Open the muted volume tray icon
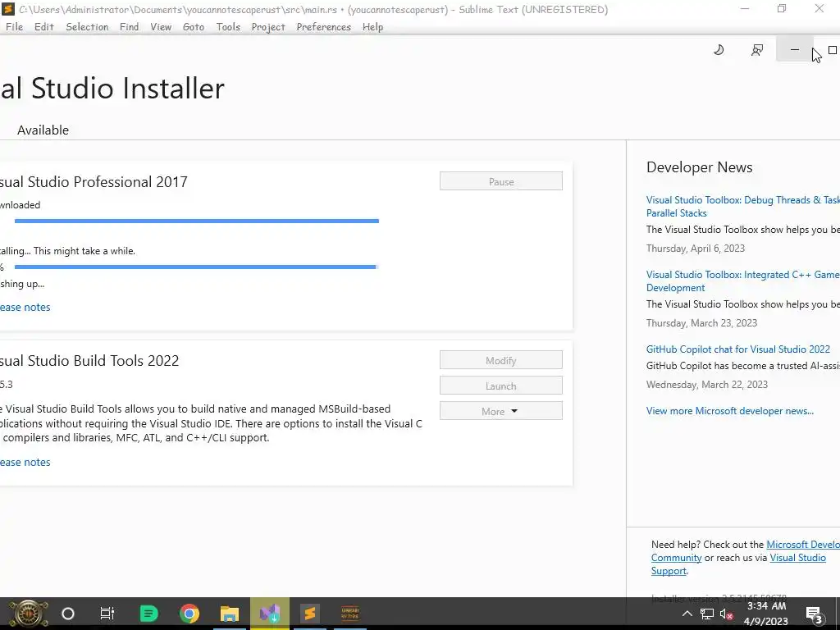This screenshot has width=840, height=630. (727, 614)
